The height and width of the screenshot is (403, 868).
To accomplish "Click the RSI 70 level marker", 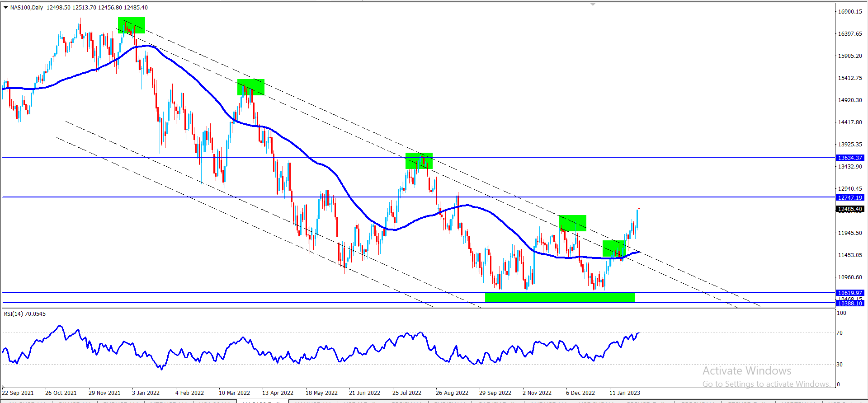I will [x=840, y=333].
